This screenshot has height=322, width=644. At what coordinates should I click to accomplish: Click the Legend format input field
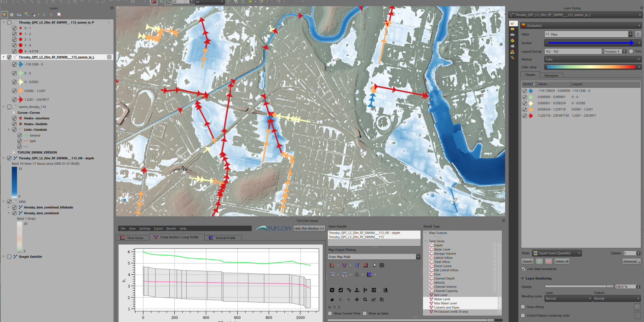tap(573, 51)
